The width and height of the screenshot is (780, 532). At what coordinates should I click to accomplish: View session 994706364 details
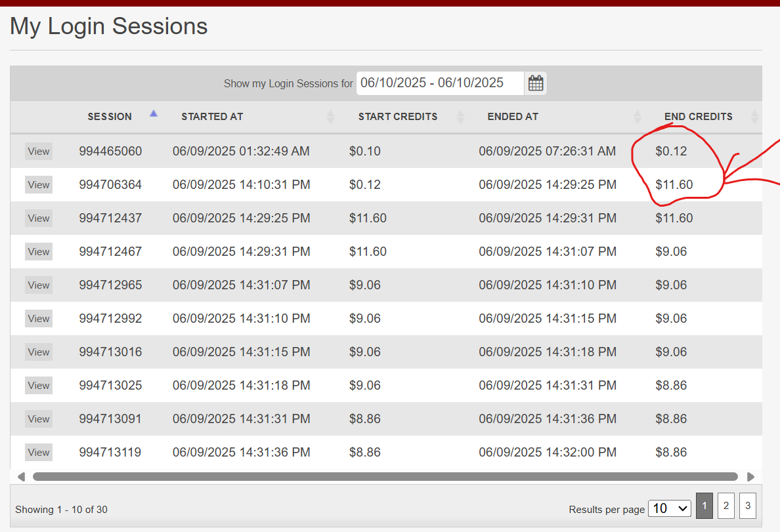point(39,185)
